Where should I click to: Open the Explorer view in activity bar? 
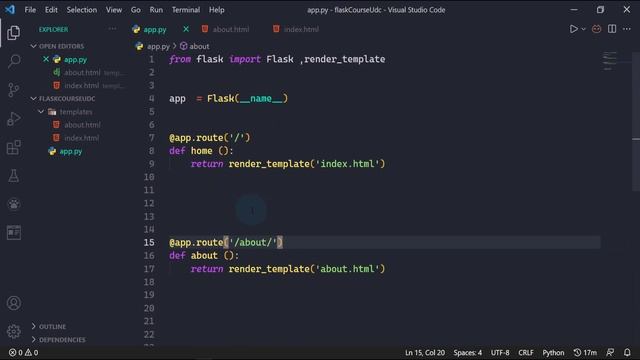[13, 33]
